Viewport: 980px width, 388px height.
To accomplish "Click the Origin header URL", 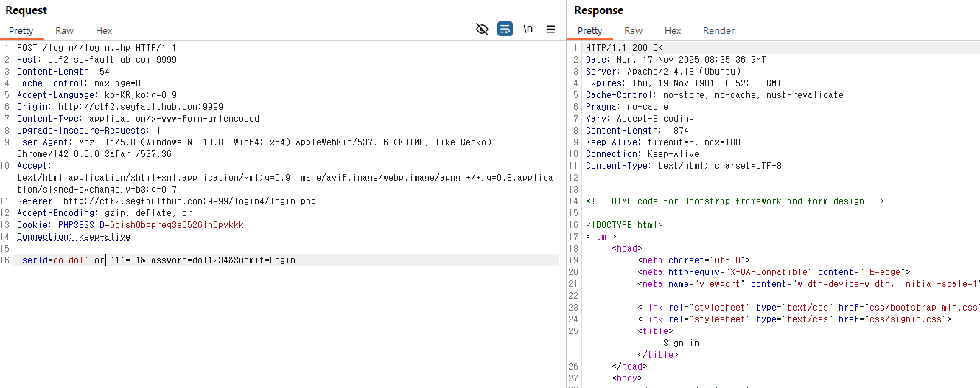I will 141,107.
